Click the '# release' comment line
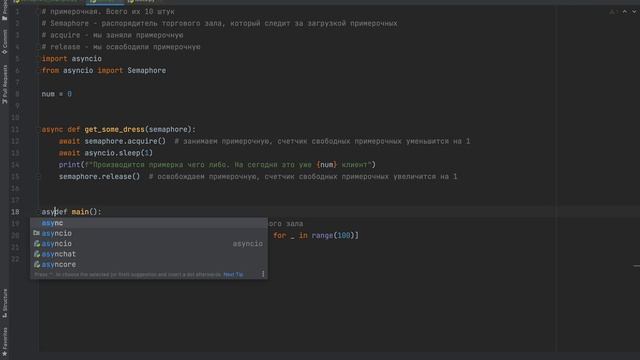Screen dimensions: 640x360 [x=121, y=47]
